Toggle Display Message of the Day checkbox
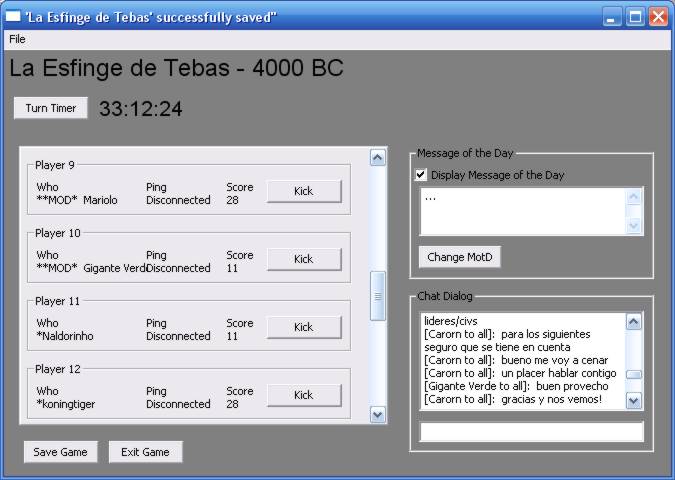The width and height of the screenshot is (675, 480). (x=421, y=175)
